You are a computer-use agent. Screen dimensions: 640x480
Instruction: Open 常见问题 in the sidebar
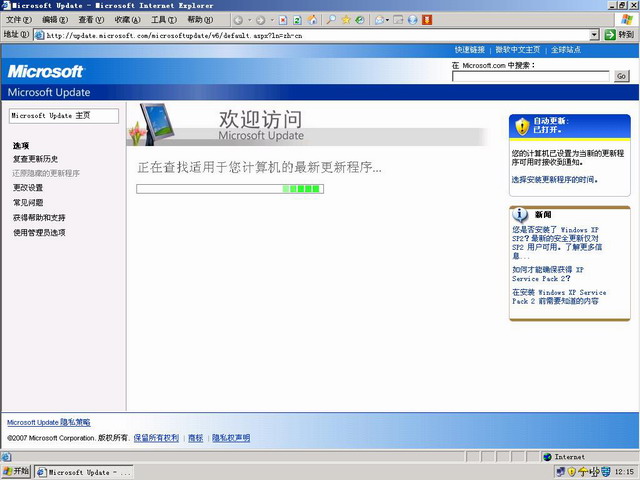click(28, 203)
